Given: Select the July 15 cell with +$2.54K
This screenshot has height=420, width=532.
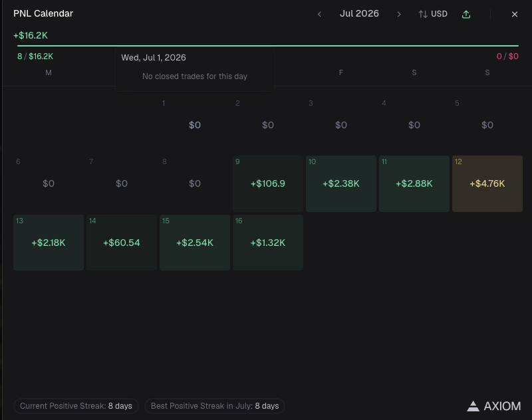Looking at the screenshot, I should click(195, 243).
